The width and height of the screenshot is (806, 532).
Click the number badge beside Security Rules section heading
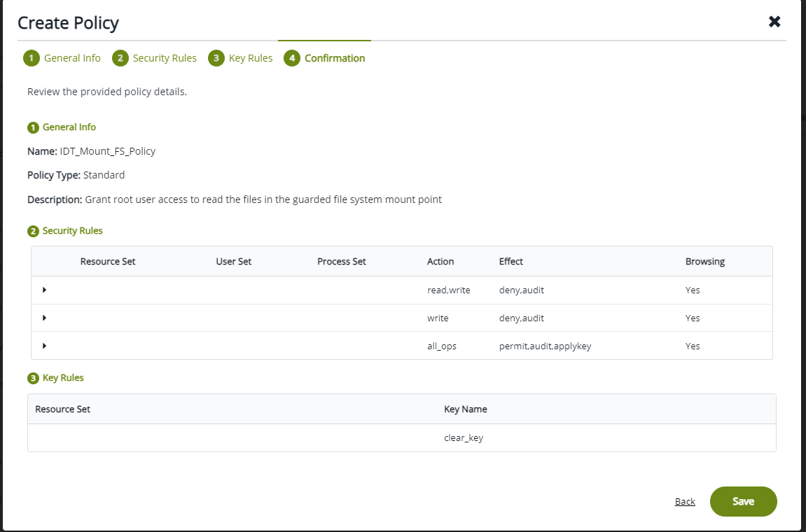pyautogui.click(x=33, y=231)
